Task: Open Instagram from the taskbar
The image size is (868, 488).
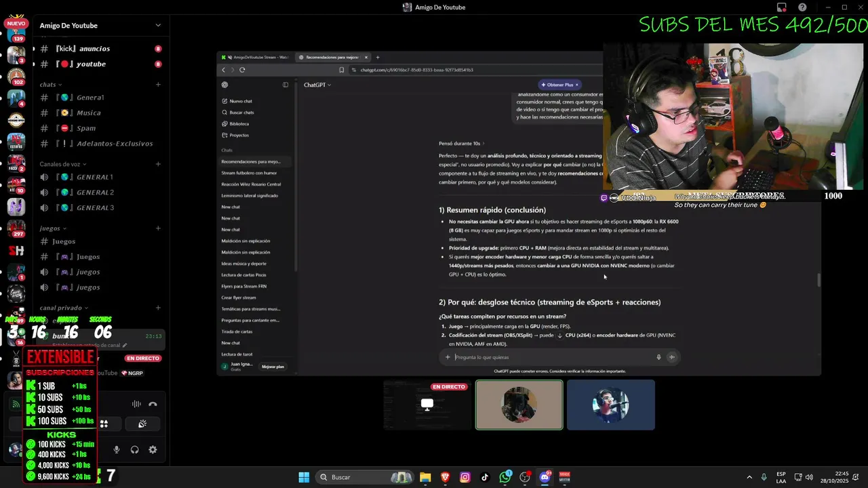Action: [x=465, y=477]
